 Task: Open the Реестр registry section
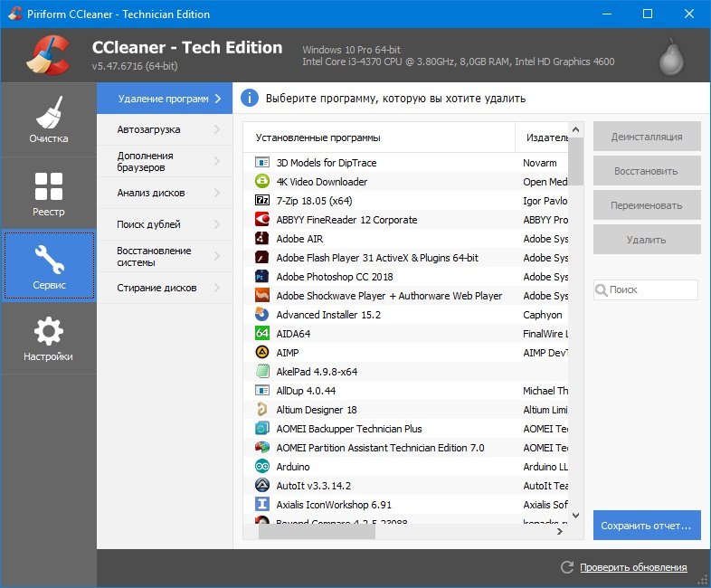48,194
